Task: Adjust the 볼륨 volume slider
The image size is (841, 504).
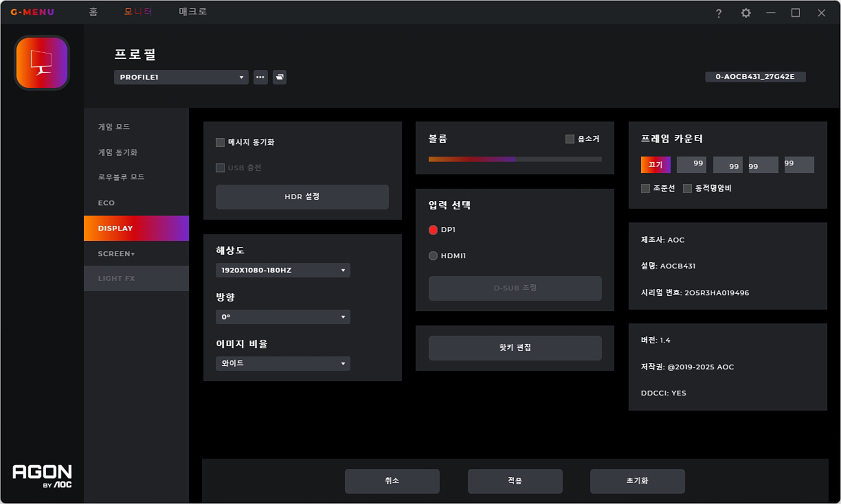Action: [x=515, y=159]
